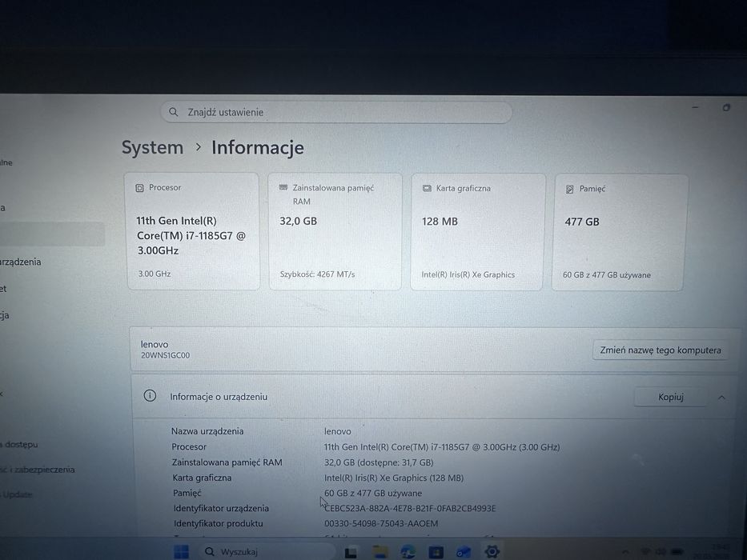Select the sidebar item ending in dostępu
The width and height of the screenshot is (747, 560).
19,444
